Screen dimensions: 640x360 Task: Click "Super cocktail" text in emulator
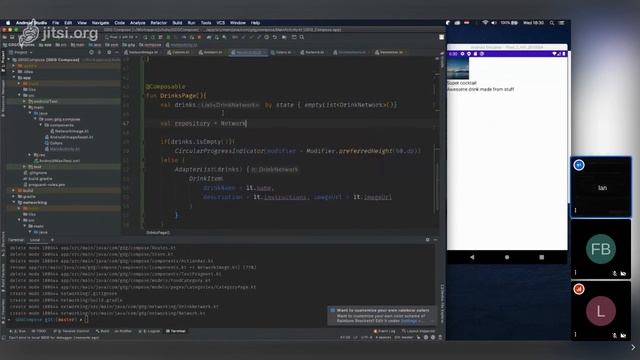pyautogui.click(x=462, y=83)
